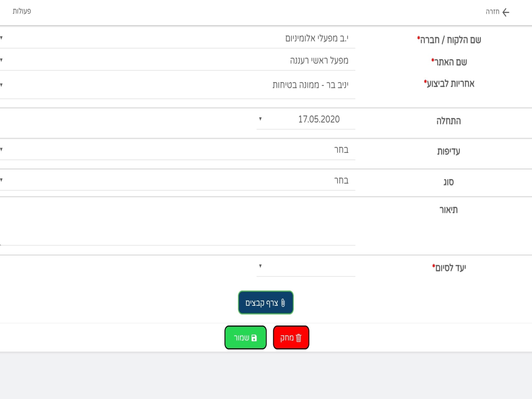
Task: Expand the אחריות לביצוע dropdown arrow
Action: [x=1, y=85]
